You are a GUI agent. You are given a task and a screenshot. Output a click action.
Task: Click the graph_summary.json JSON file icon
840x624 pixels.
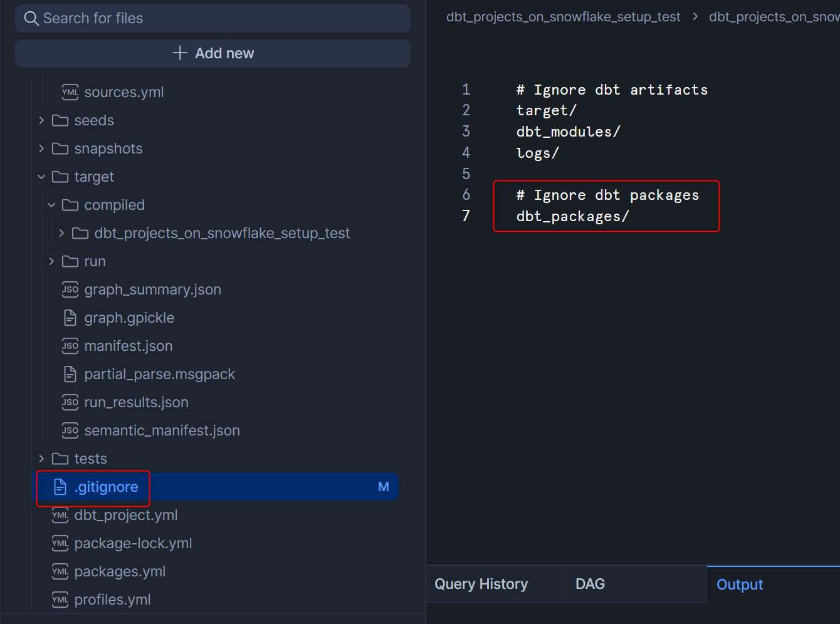point(70,289)
